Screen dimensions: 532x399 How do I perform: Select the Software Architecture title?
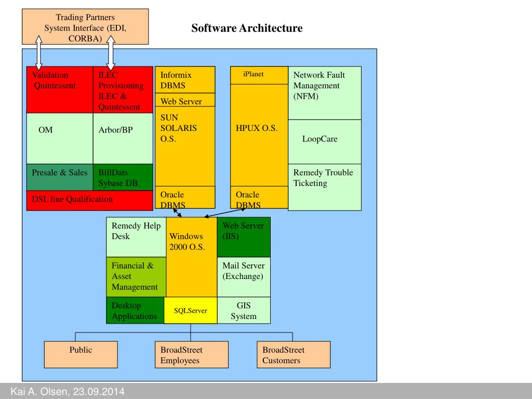coord(247,28)
